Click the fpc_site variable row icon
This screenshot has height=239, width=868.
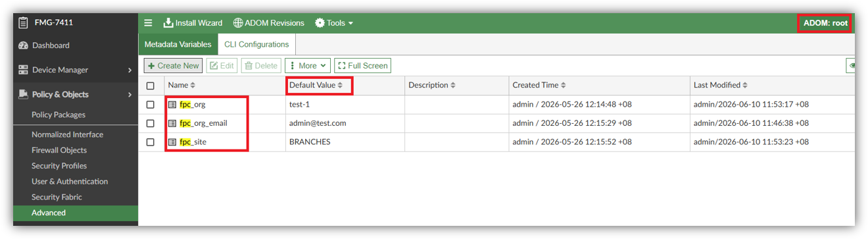[172, 142]
